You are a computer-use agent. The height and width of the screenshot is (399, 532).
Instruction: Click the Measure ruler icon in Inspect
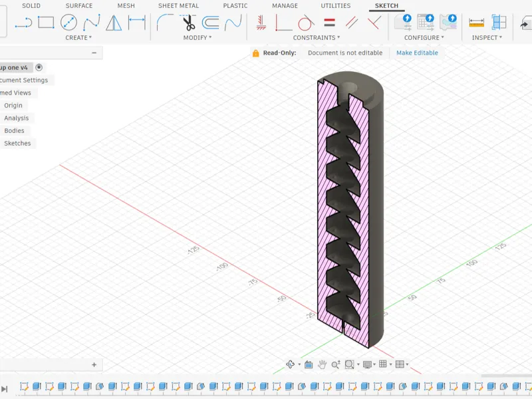coord(476,23)
